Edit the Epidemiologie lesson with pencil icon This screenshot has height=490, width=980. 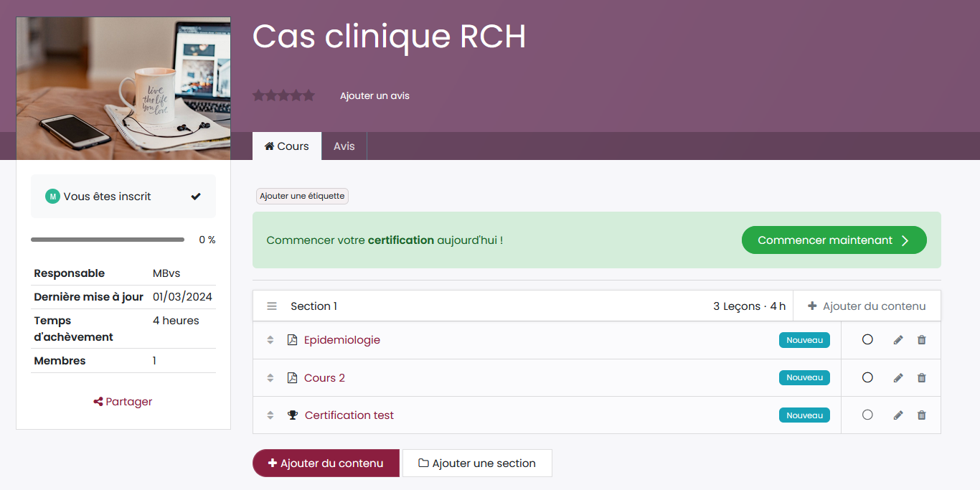pyautogui.click(x=897, y=340)
